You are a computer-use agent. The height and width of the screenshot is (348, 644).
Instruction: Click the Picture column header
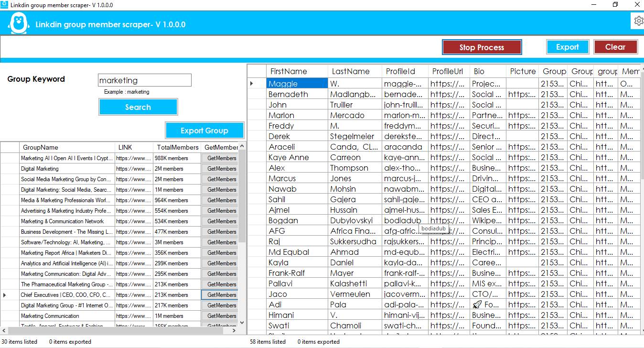coord(523,71)
